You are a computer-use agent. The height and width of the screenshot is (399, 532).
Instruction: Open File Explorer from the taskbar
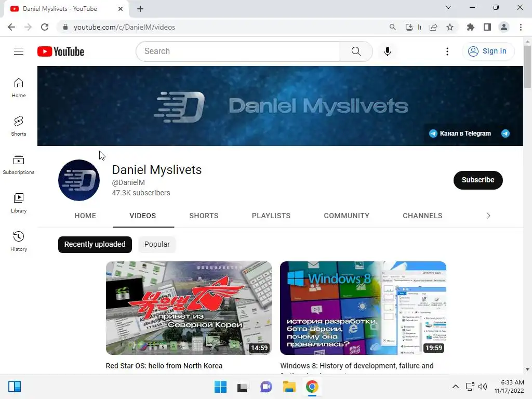click(x=289, y=387)
